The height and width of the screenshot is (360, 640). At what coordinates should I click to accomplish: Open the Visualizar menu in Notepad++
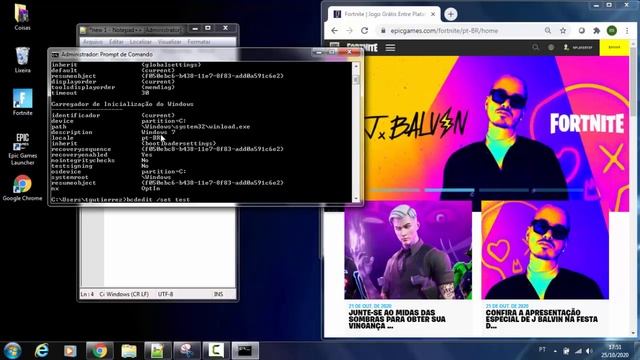pos(169,42)
